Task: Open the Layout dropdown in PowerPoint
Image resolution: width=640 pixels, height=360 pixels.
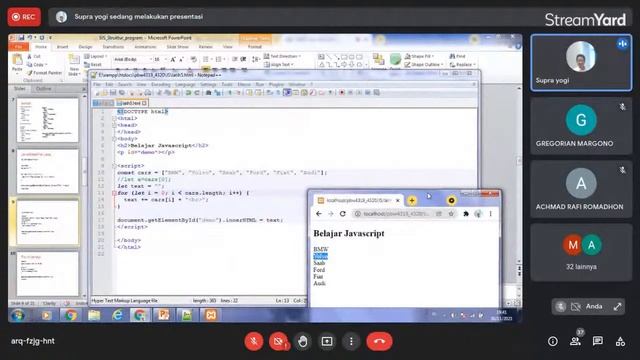Action: point(96,56)
